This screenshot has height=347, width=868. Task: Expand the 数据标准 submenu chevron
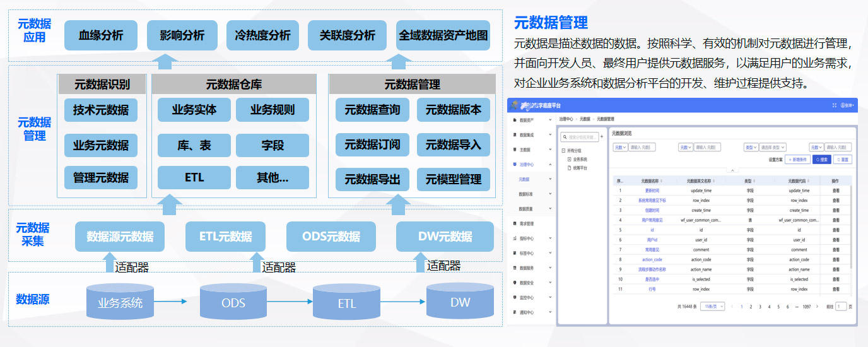[550, 194]
